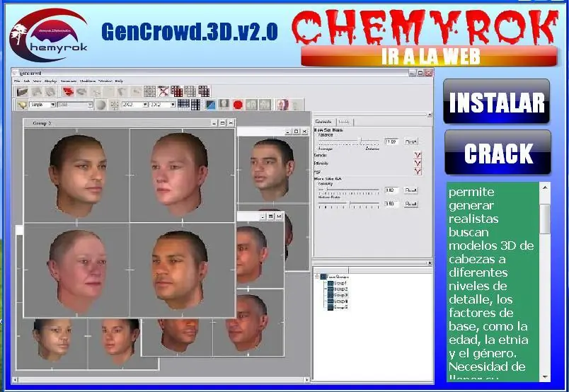Adjust the Mutation Rate slider
Screen dimensions: 569x392
coord(349,204)
